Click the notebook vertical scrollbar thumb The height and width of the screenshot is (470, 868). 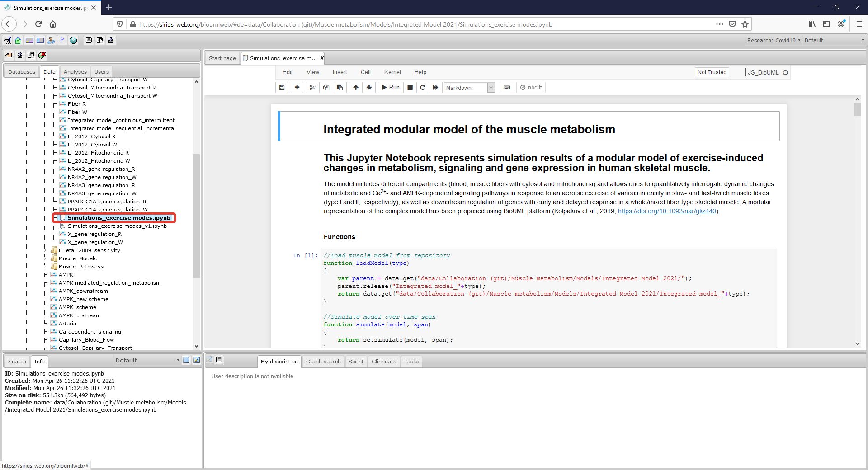(857, 109)
